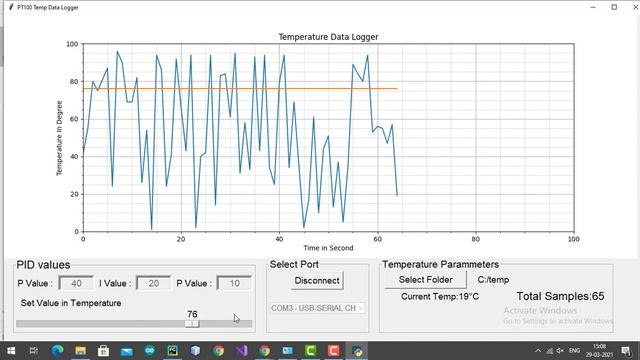
Task: Click the orange setpoint line on the chart
Action: (x=240, y=89)
